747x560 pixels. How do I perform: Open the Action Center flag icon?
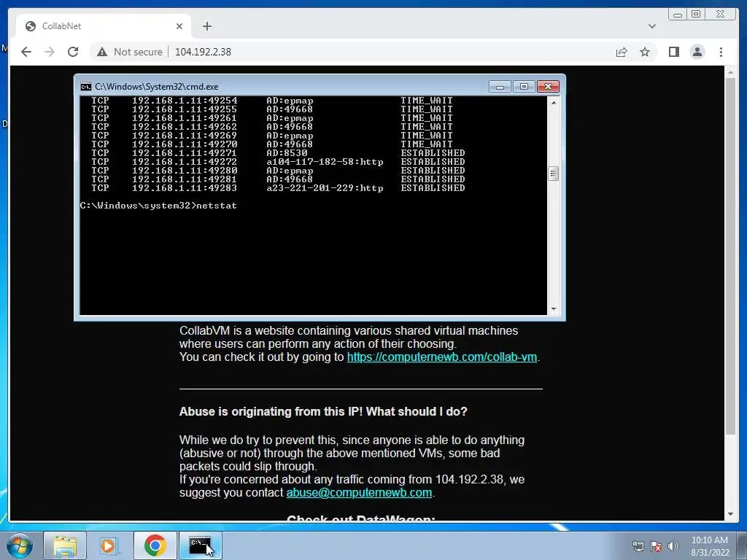[656, 546]
